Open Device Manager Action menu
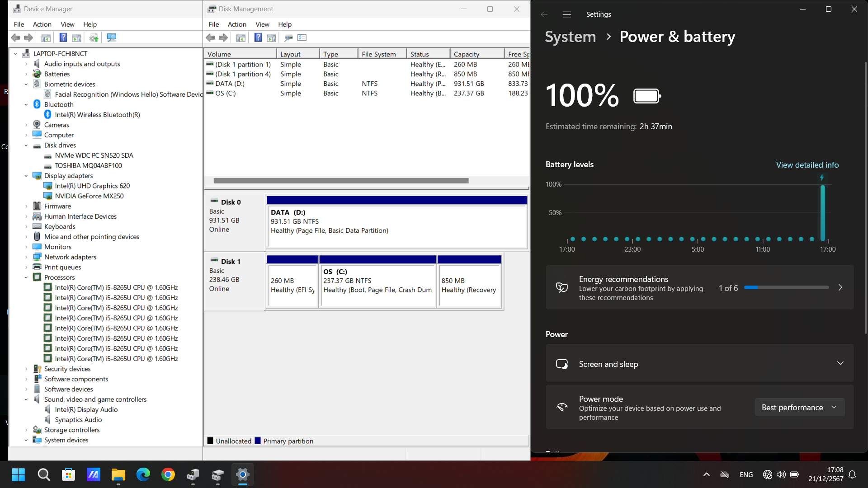This screenshot has width=868, height=488. [42, 24]
